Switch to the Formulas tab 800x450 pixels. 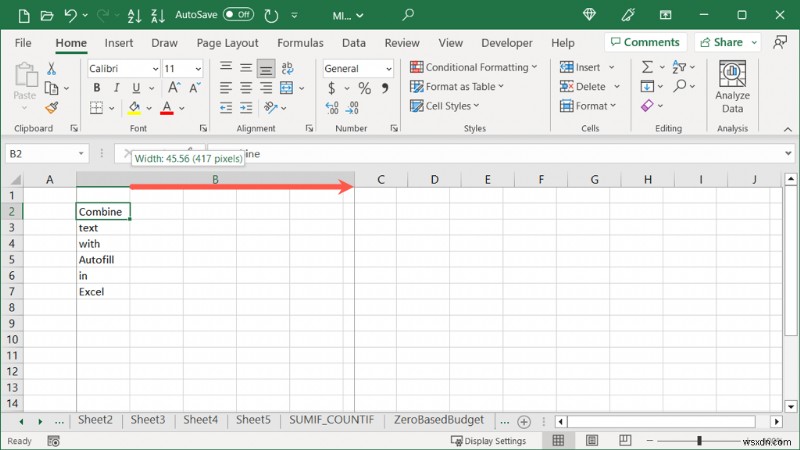tap(300, 43)
